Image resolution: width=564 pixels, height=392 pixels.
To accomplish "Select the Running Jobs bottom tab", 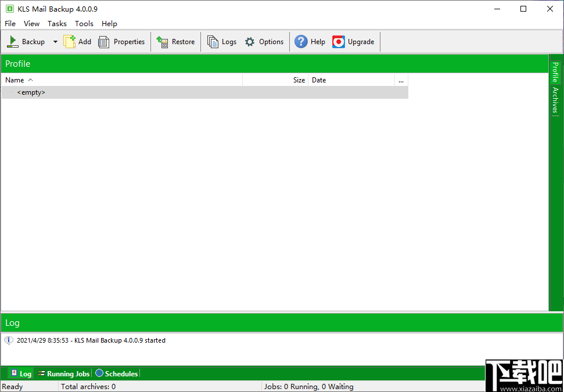I will pos(63,373).
